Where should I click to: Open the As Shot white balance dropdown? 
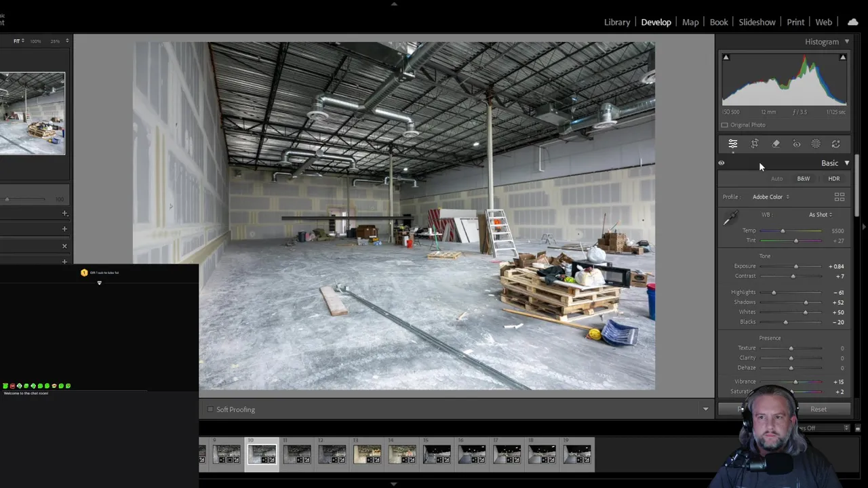tap(821, 215)
